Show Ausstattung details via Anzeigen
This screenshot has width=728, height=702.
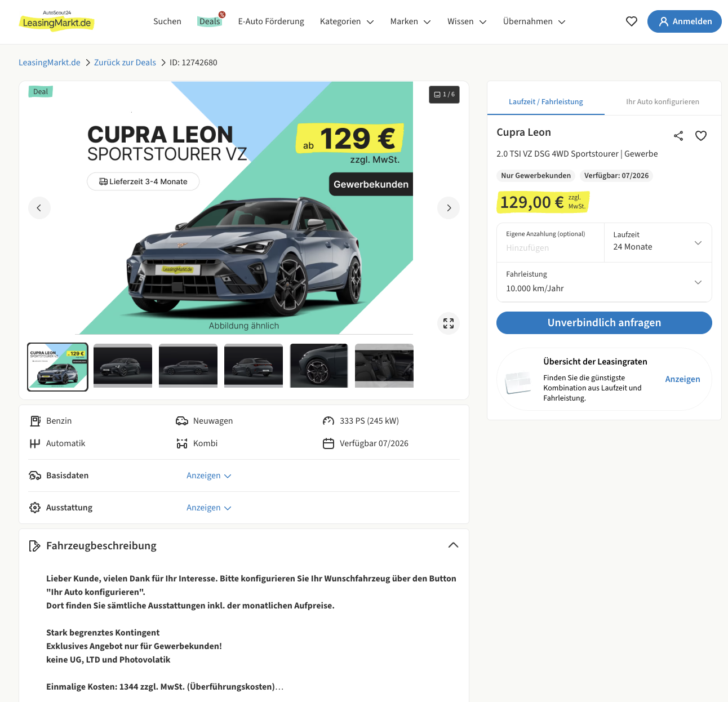point(209,508)
